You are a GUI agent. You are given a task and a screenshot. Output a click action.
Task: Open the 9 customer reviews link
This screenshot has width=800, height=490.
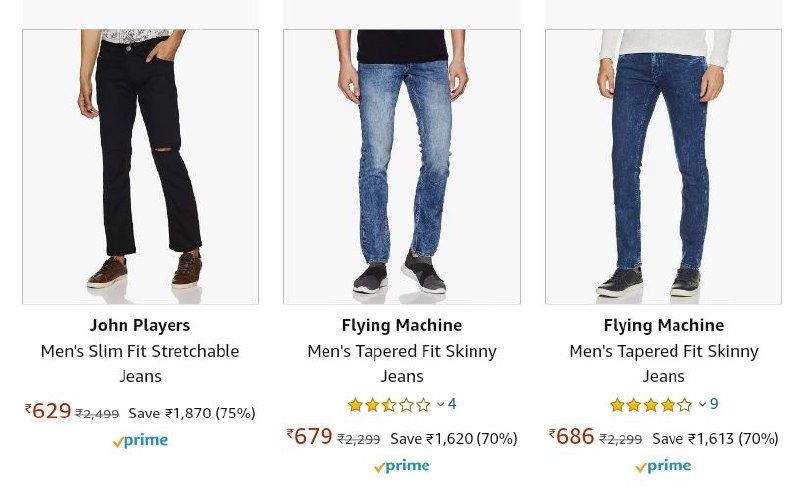point(714,404)
